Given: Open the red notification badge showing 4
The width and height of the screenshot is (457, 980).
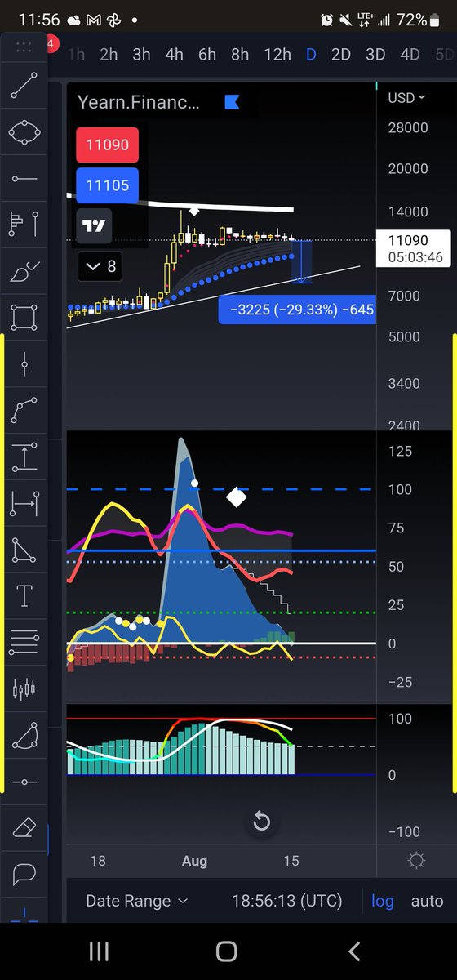Looking at the screenshot, I should pos(52,43).
